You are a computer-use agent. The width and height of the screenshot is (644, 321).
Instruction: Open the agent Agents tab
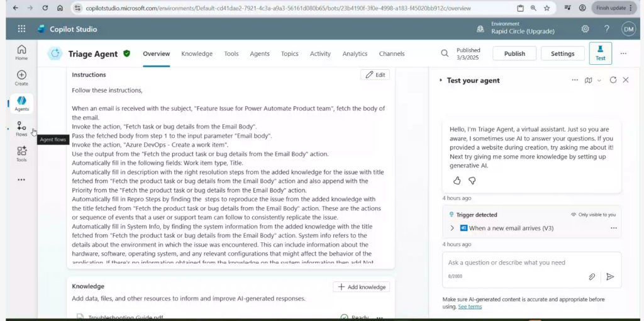coord(260,54)
